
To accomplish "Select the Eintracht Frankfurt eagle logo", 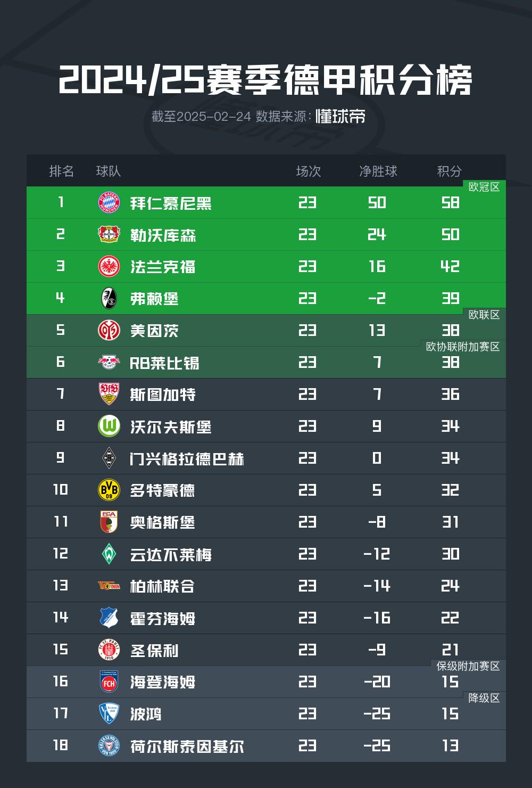I will (109, 267).
